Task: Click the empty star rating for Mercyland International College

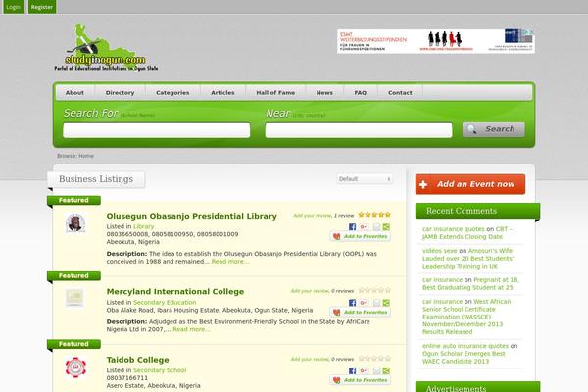Action: click(x=374, y=290)
